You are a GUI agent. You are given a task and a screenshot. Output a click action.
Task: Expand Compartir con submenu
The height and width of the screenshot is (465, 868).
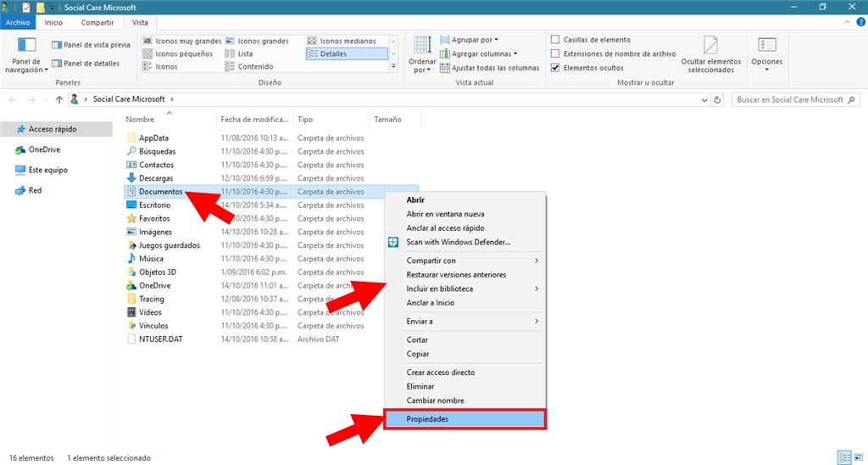(x=465, y=261)
